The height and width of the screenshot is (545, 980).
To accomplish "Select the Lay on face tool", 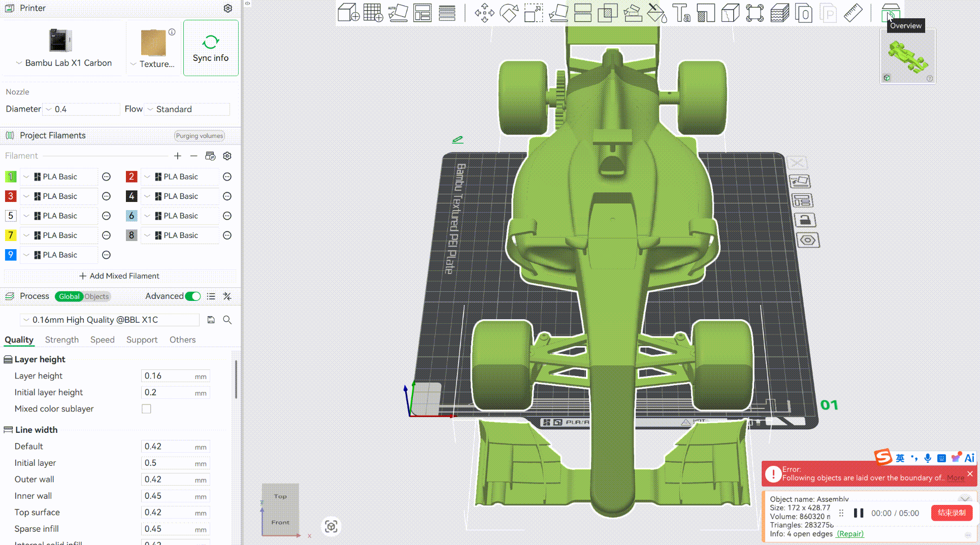I will click(558, 13).
